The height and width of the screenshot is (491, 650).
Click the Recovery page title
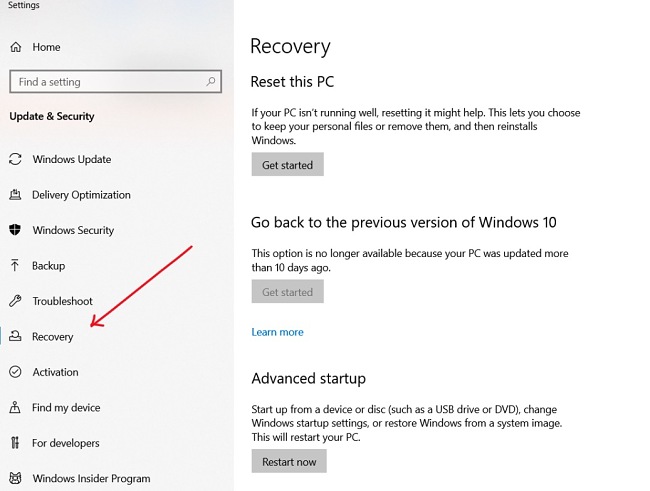[x=290, y=46]
